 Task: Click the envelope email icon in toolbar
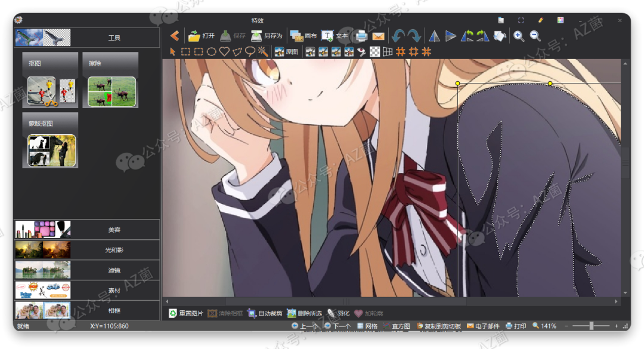(378, 36)
